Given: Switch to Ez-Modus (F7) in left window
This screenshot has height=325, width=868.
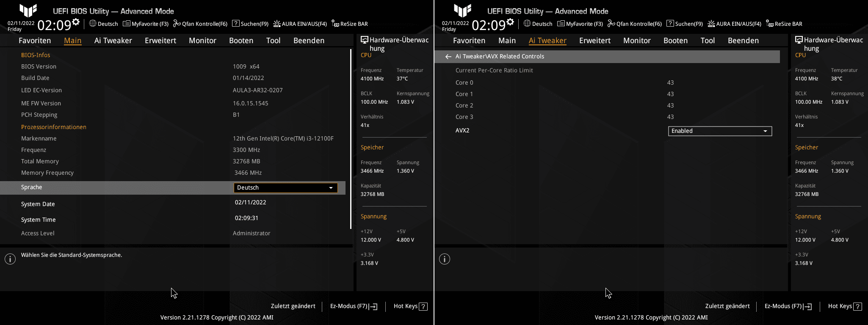Looking at the screenshot, I should 354,306.
